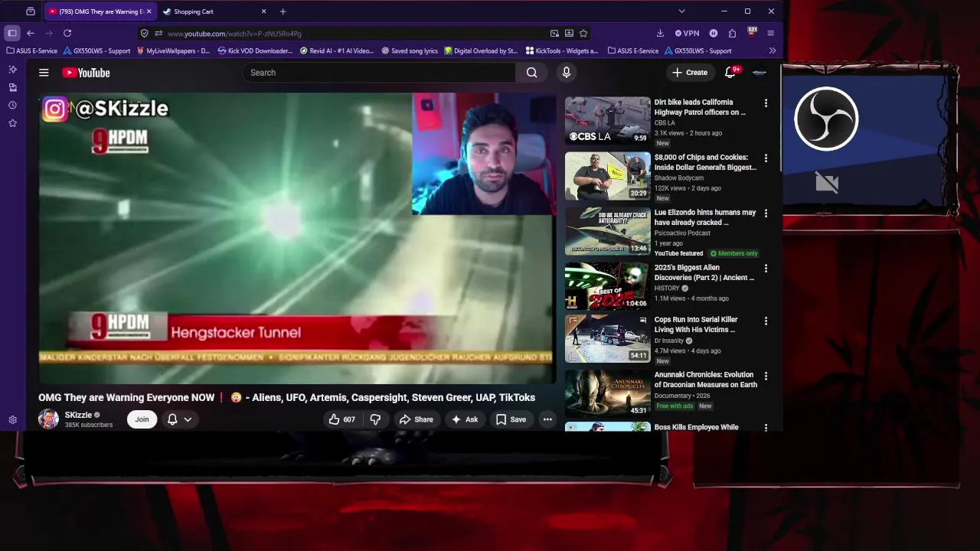
Task: Open browser downloads icon
Action: pos(660,33)
